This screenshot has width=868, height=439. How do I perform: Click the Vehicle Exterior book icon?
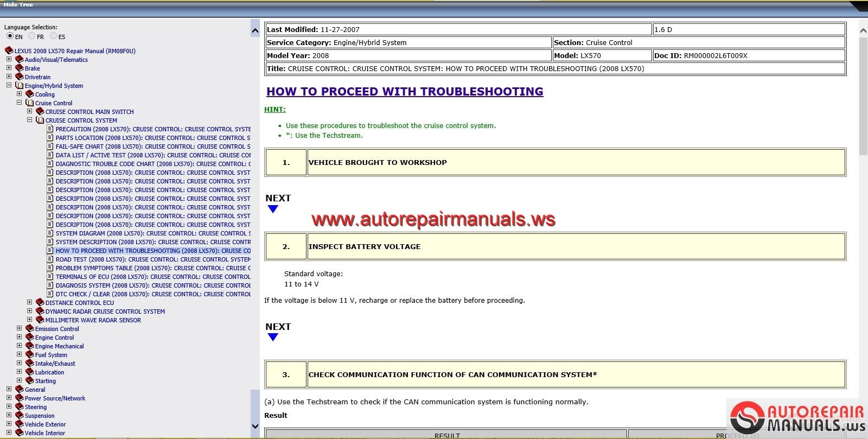20,424
